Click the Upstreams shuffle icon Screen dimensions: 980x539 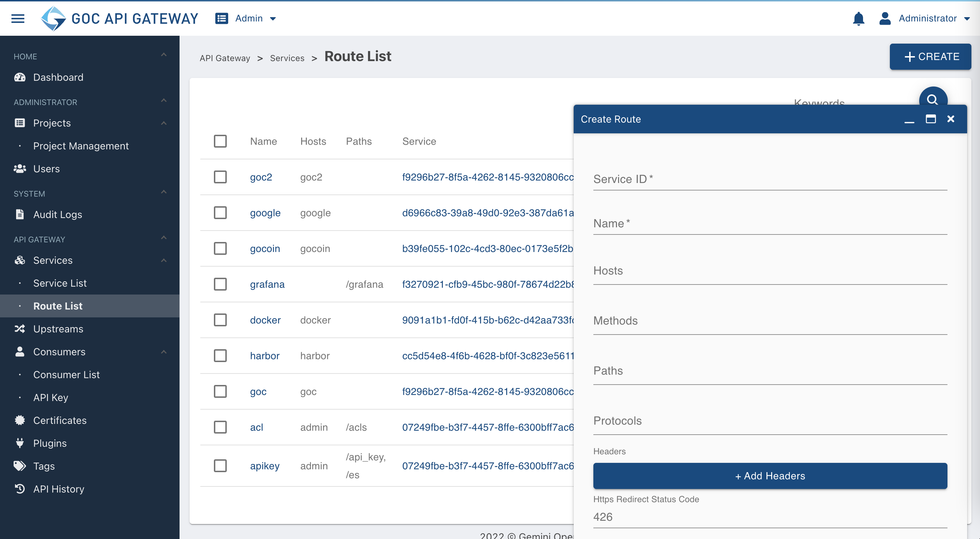(20, 328)
